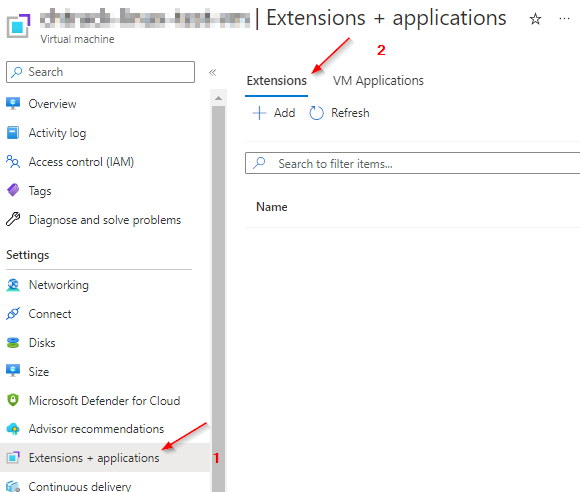Click the wrench Diagnose icon
This screenshot has width=580, height=492.
(x=13, y=219)
